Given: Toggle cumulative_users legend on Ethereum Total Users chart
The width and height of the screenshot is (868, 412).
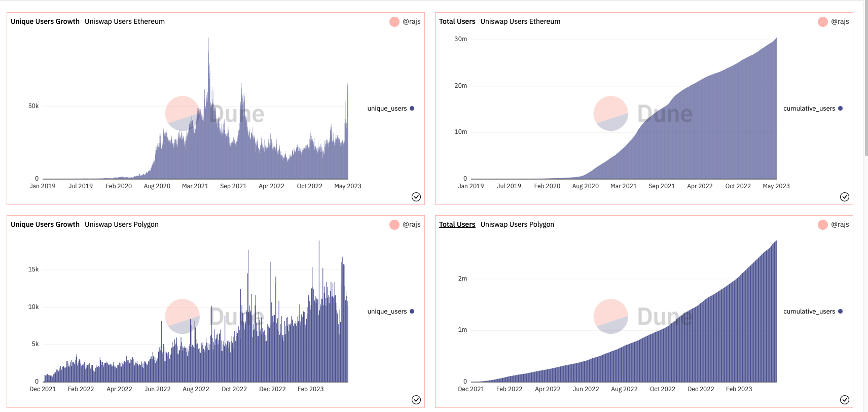Looking at the screenshot, I should pyautogui.click(x=813, y=109).
